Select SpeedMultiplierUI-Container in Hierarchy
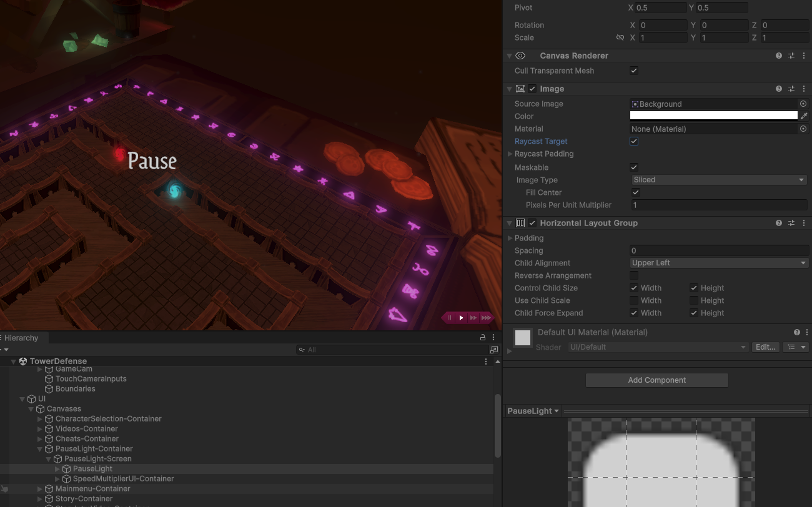This screenshot has height=507, width=812. click(123, 479)
